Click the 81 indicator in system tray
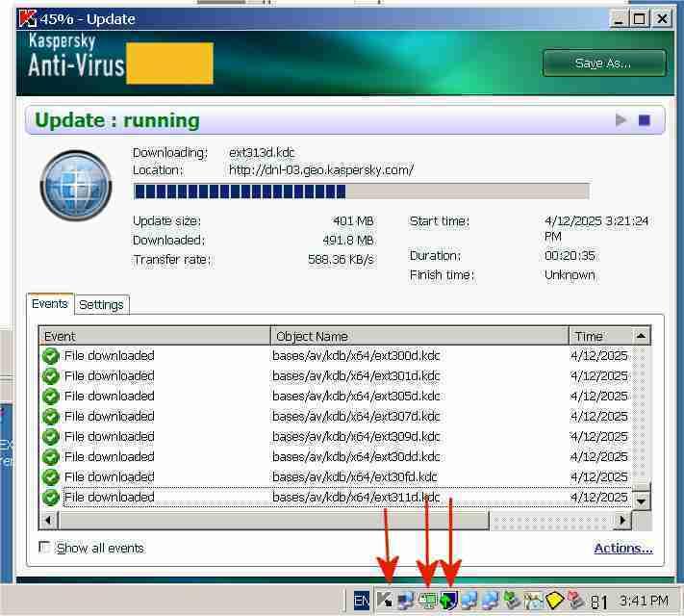The height and width of the screenshot is (616, 684). click(598, 602)
